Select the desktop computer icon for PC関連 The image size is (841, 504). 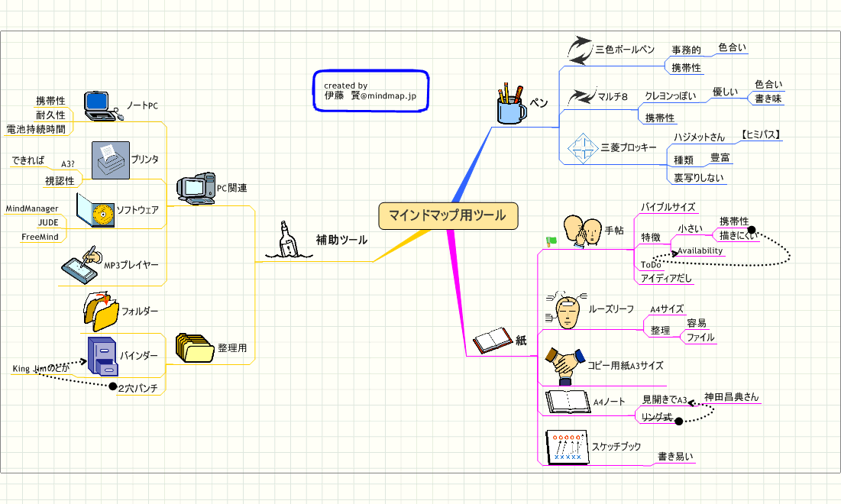pyautogui.click(x=196, y=188)
